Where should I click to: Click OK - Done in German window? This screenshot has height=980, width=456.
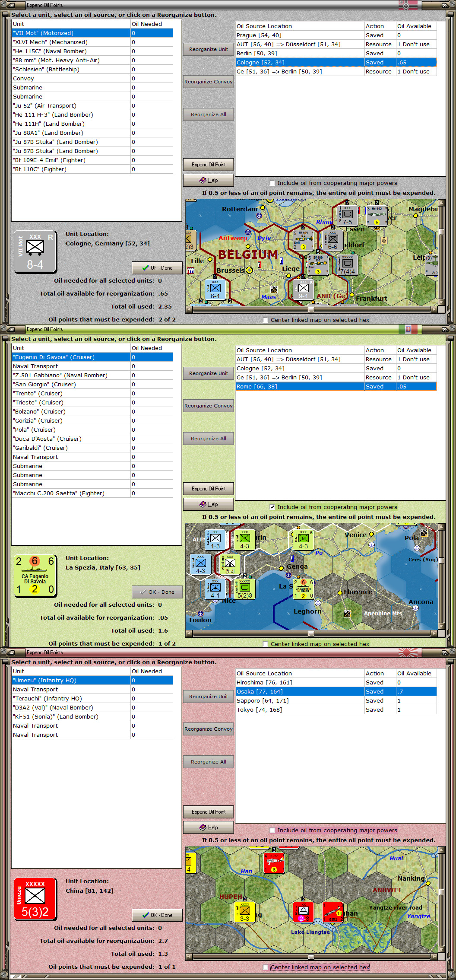(x=157, y=268)
